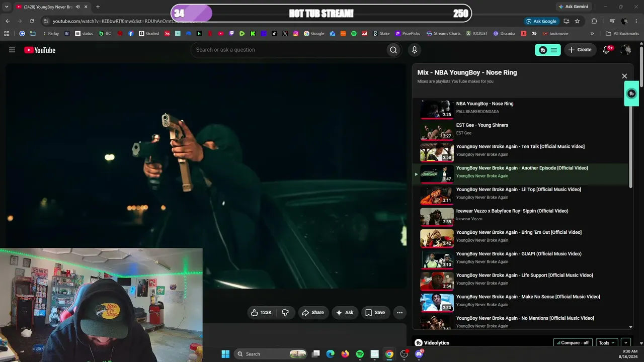644x362 pixels.
Task: Open the Discadia bookmark
Action: tap(504, 34)
